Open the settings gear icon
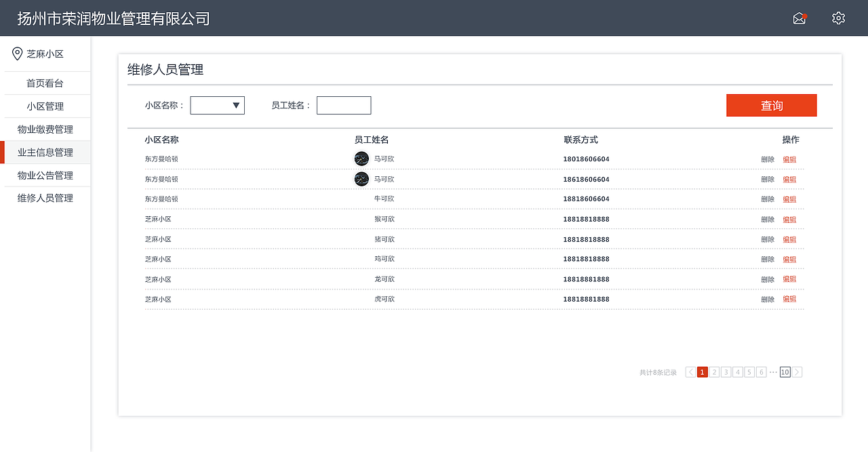The width and height of the screenshot is (868, 452). point(839,18)
